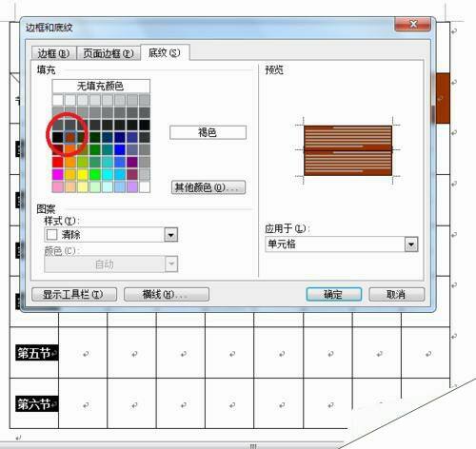Close the 边框和底纹 dialog with X
The image size is (476, 449).
coord(413,24)
